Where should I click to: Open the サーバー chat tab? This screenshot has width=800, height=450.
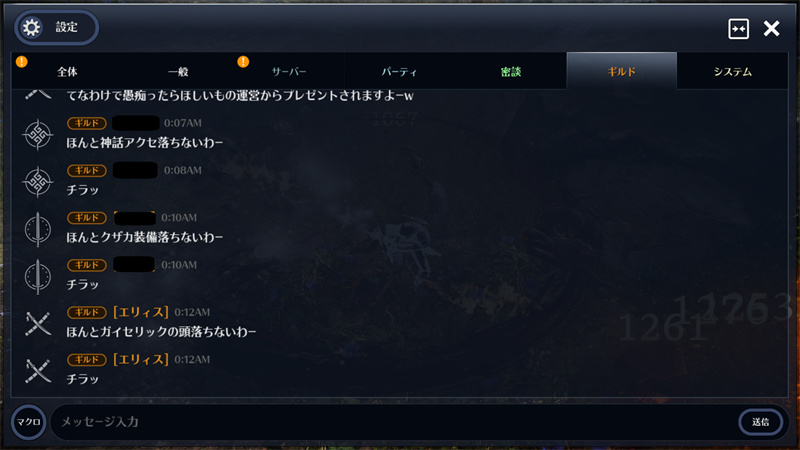click(x=289, y=71)
